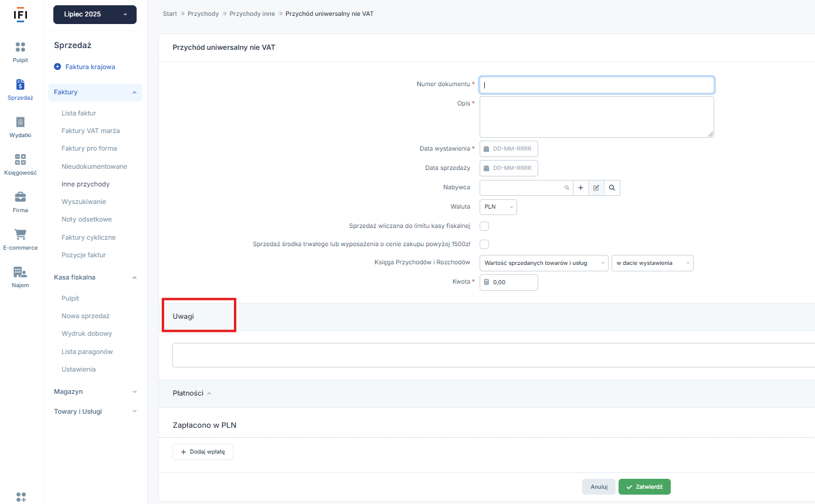Viewport: 815px width, 504px height.
Task: Open the w dacie wystawienia dropdown
Action: pos(653,263)
